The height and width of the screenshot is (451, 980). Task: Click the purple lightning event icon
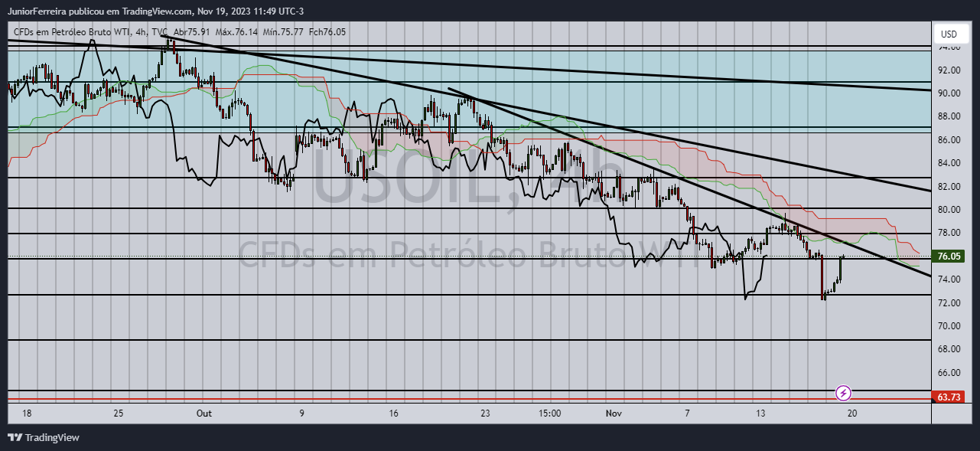843,393
